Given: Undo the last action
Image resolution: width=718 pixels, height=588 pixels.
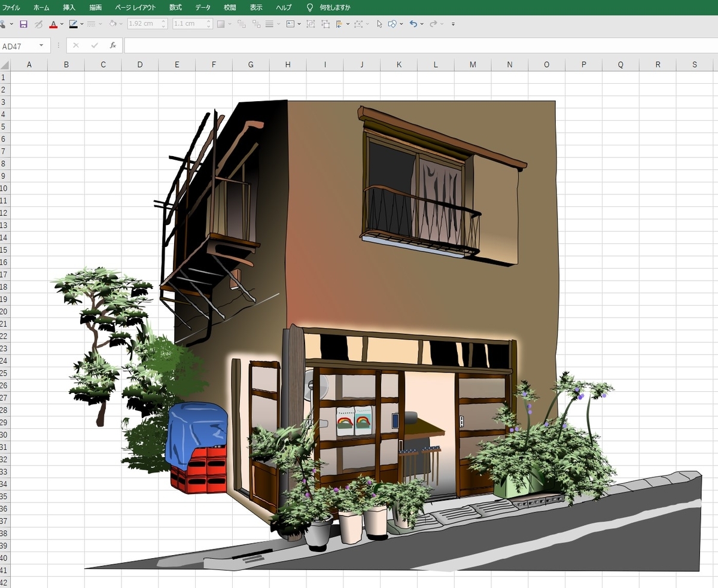Looking at the screenshot, I should coord(413,24).
